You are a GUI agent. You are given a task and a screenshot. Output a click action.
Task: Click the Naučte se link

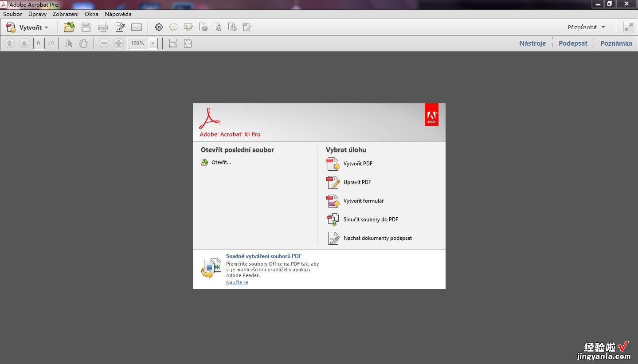[x=237, y=282]
